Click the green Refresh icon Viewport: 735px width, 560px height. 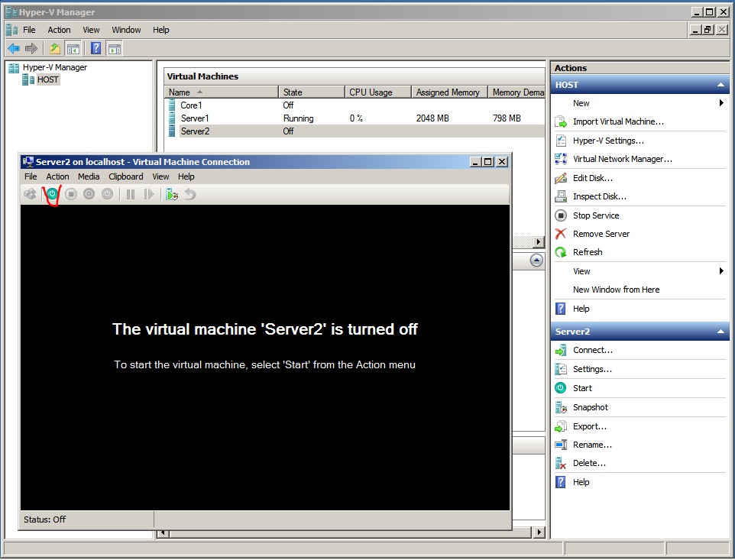click(561, 253)
